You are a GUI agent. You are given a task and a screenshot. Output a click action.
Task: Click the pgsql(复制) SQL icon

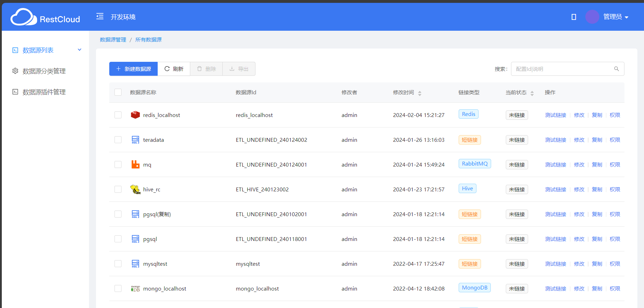coord(135,214)
